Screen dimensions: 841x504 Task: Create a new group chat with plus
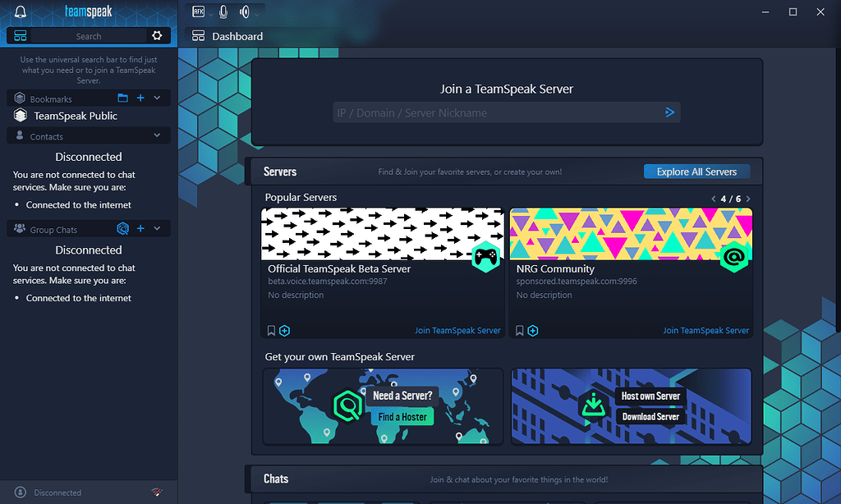pyautogui.click(x=140, y=229)
